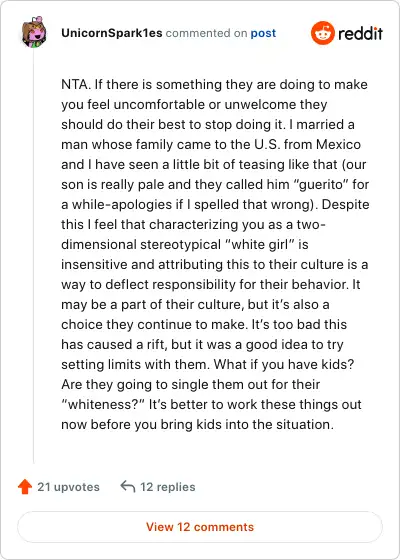
Task: Click the "View 12 comments" button
Action: tap(200, 527)
